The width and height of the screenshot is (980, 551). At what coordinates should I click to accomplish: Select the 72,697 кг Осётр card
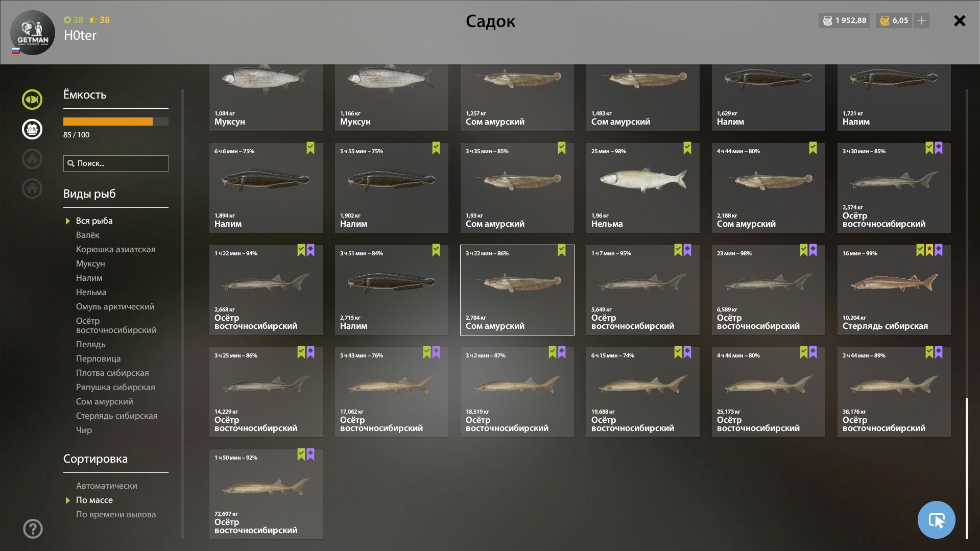click(x=266, y=494)
